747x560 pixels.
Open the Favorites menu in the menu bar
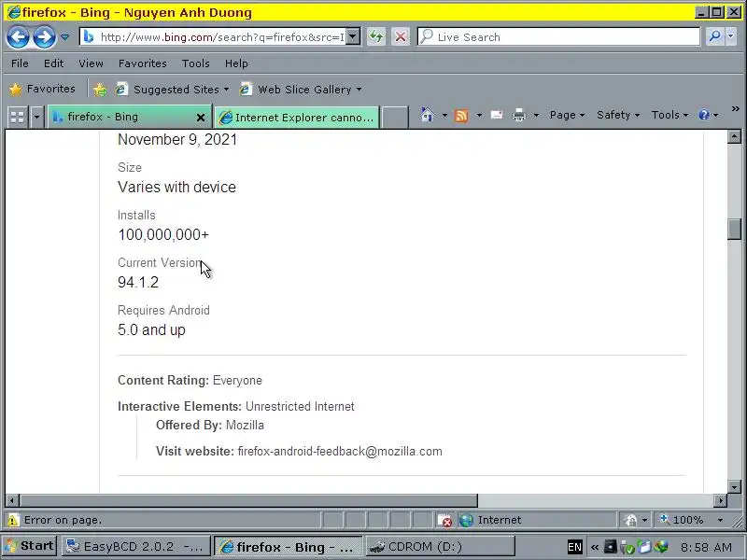point(143,63)
